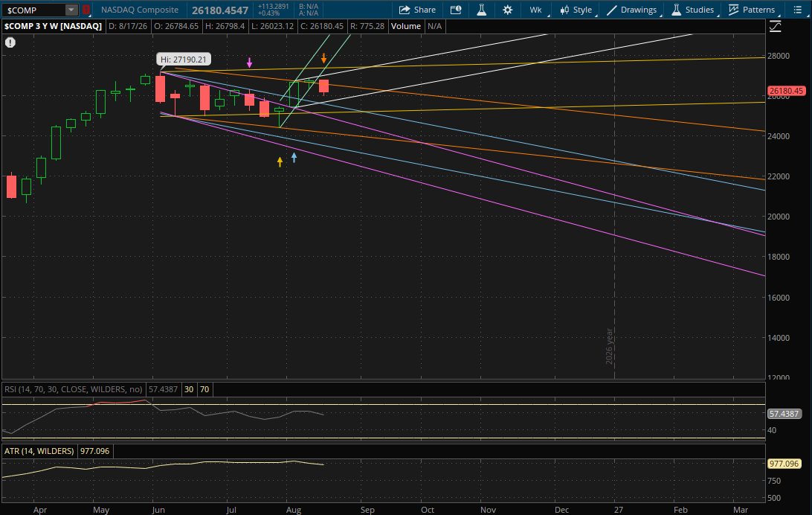The height and width of the screenshot is (515, 812).
Task: Click the red 26180.45 last price tag
Action: (786, 91)
